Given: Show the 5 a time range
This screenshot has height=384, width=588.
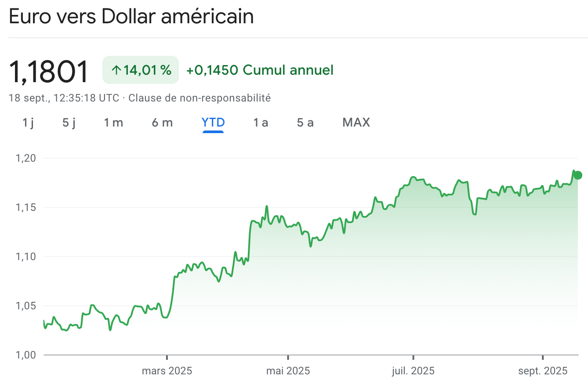Looking at the screenshot, I should coord(305,123).
